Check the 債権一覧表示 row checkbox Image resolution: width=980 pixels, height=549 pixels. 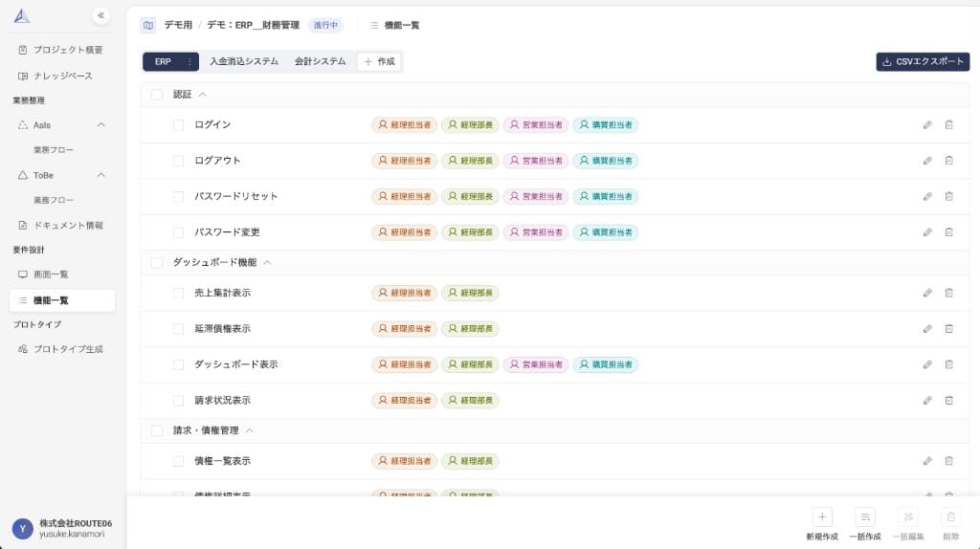[178, 461]
